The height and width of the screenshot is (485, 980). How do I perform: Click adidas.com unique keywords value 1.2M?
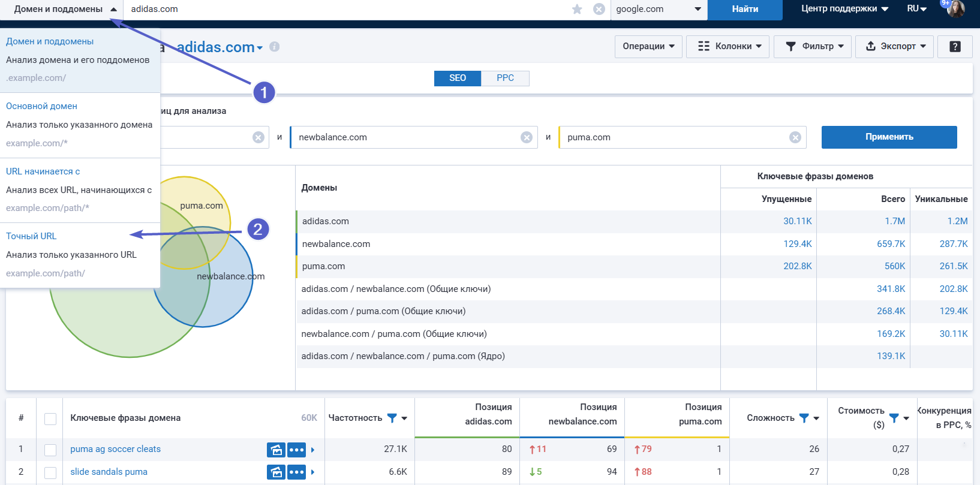(957, 221)
